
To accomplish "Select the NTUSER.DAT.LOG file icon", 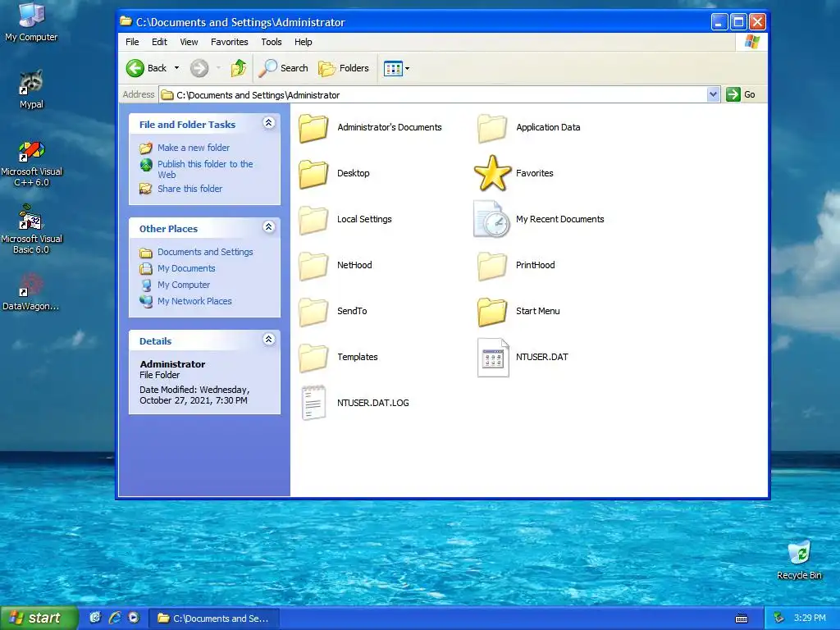I will (x=313, y=403).
